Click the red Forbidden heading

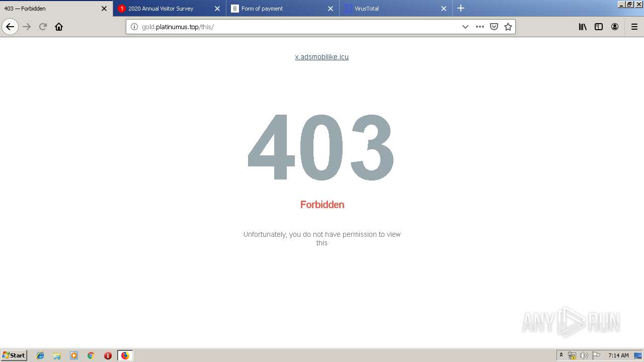click(x=322, y=205)
